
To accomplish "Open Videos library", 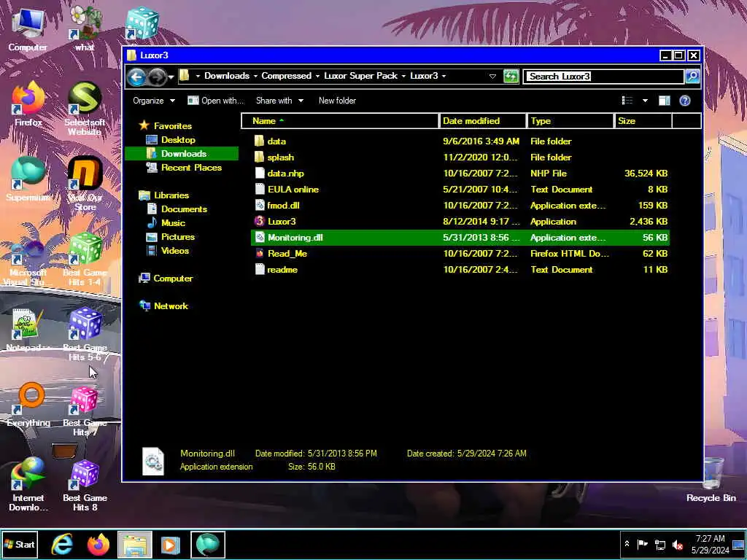I will click(175, 251).
